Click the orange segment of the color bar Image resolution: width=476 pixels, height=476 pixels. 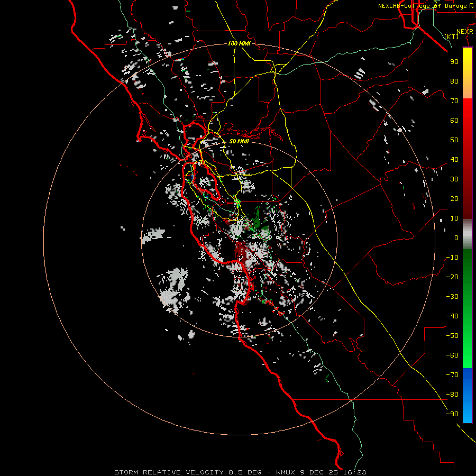pyautogui.click(x=467, y=90)
